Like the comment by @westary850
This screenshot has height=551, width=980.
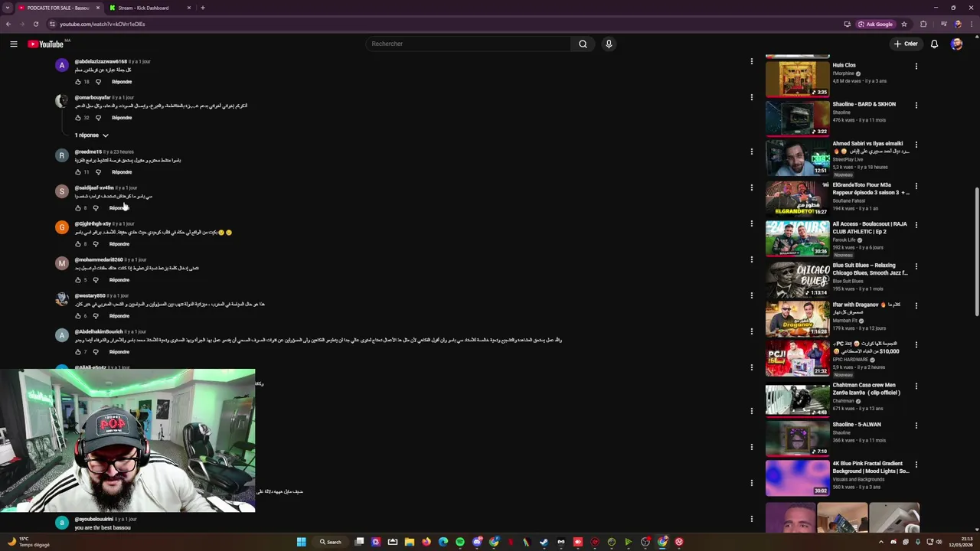coord(78,316)
